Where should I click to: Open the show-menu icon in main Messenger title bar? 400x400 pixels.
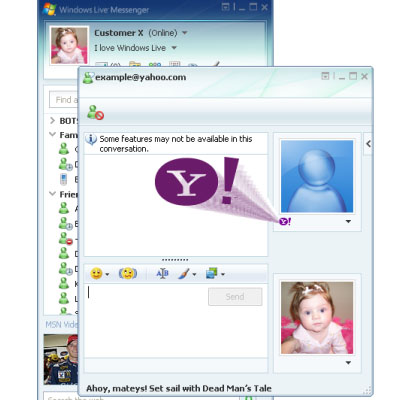coord(226,7)
